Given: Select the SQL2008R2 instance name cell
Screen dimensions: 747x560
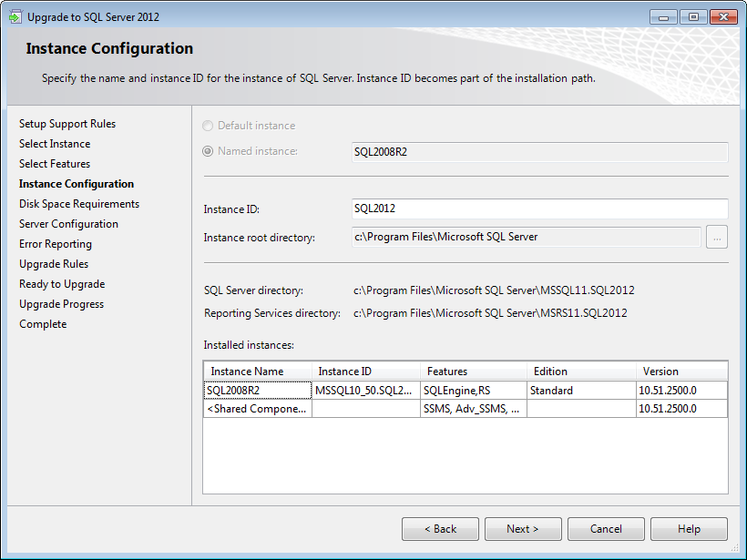Looking at the screenshot, I should [258, 391].
